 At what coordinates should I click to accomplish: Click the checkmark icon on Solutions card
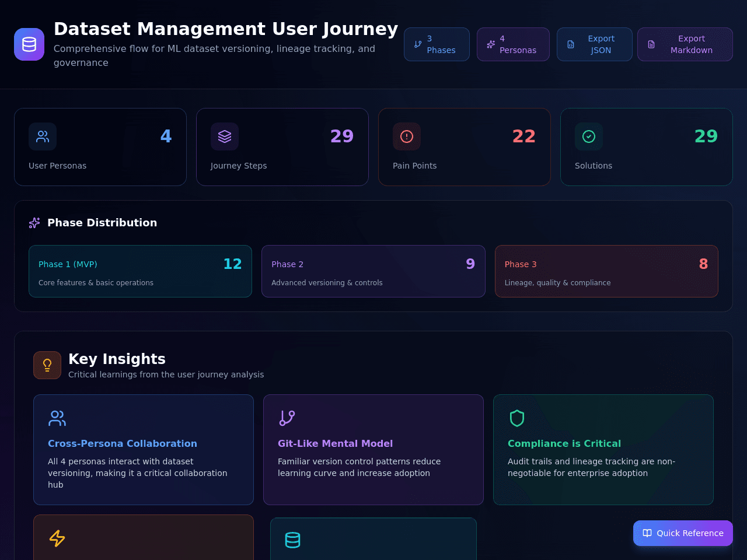click(x=589, y=136)
